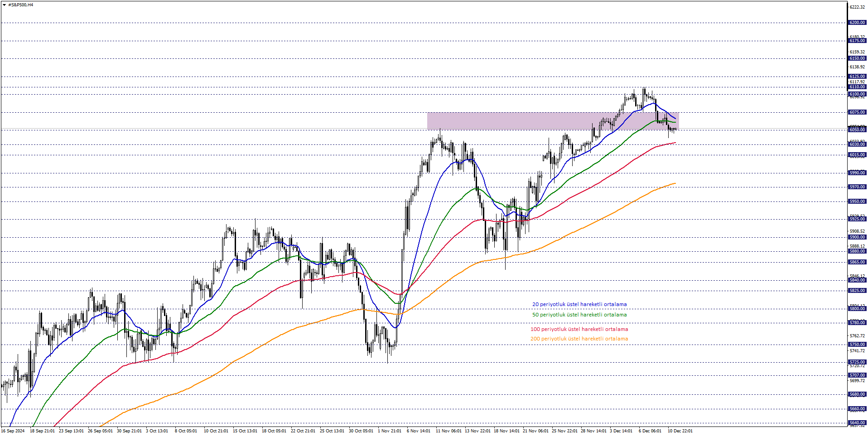Select the 6050.00 price level label

tap(857, 129)
